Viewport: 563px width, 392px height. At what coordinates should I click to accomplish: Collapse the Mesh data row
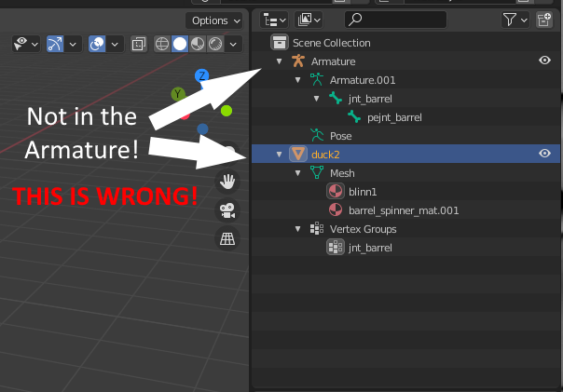tap(297, 173)
